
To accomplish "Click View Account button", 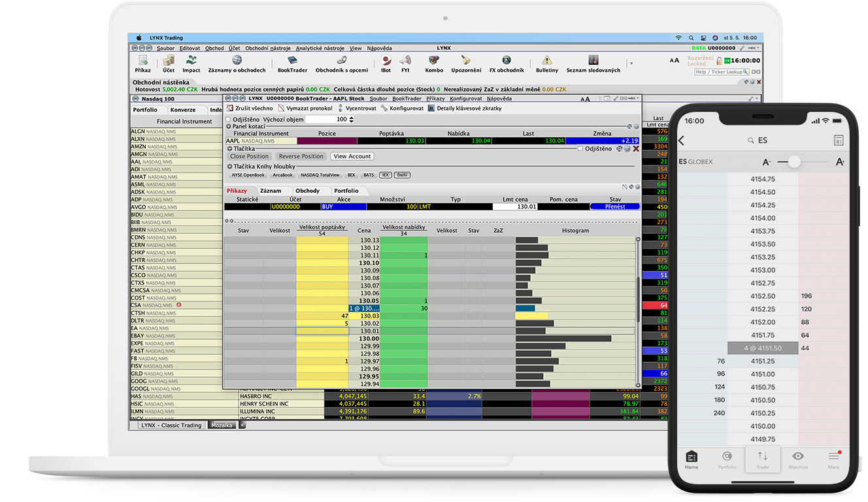I will click(x=352, y=156).
